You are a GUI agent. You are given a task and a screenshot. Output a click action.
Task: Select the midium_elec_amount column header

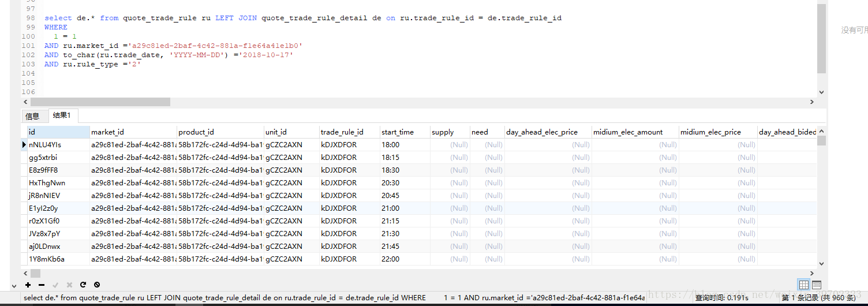pos(635,132)
